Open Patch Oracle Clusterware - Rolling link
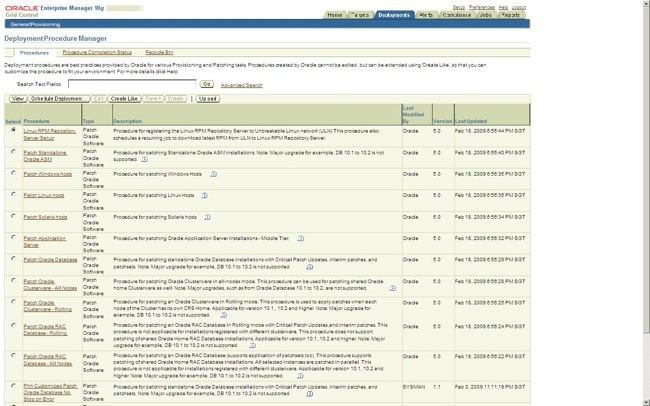 48,306
